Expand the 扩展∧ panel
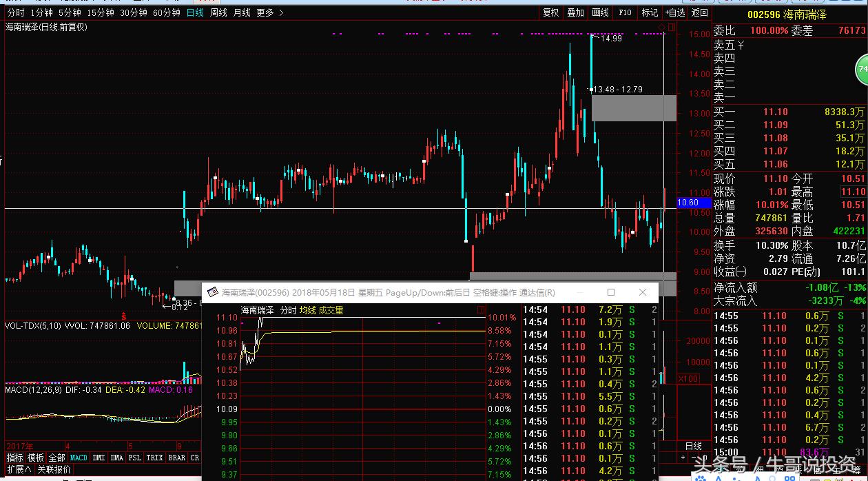 [19, 469]
